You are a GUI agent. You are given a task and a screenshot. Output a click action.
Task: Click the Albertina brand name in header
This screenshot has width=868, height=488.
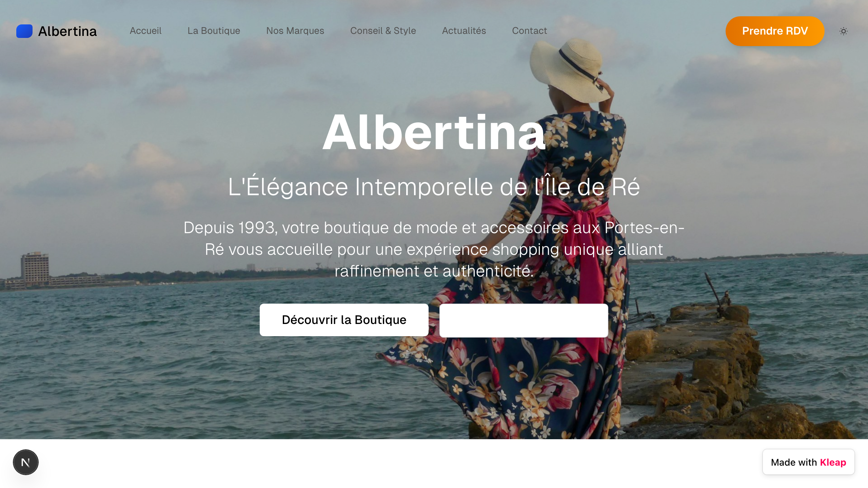click(x=67, y=31)
